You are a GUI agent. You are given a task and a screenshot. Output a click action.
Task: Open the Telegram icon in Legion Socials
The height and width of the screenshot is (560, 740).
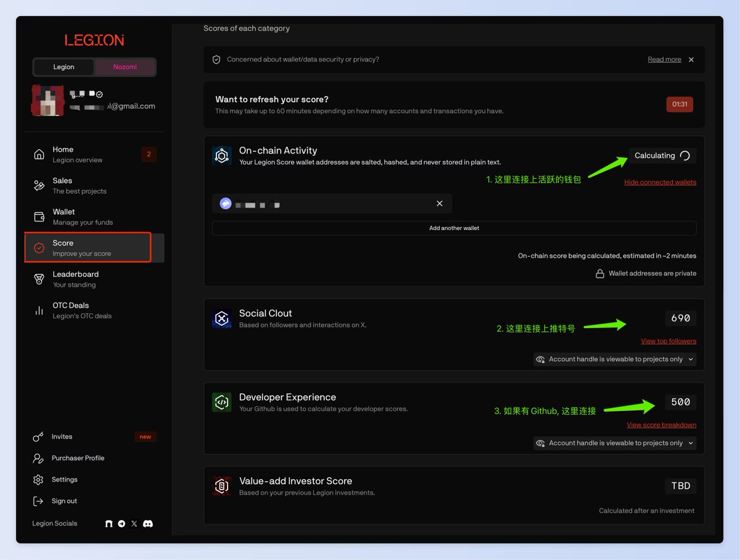coord(121,524)
